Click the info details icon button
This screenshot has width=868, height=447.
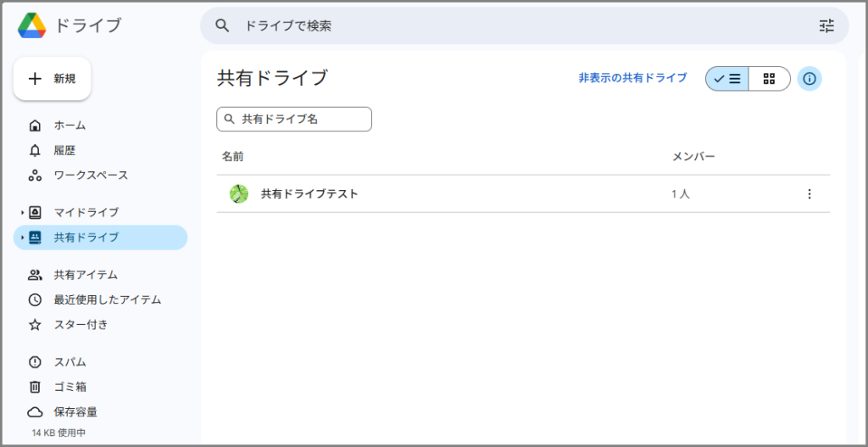(x=810, y=79)
